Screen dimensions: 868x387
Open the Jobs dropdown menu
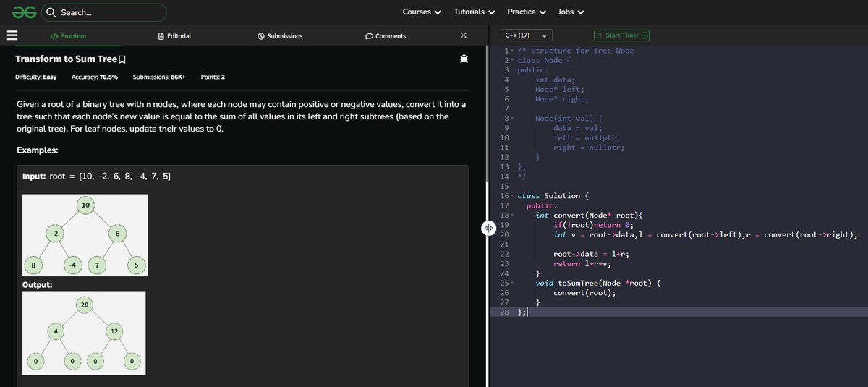[x=571, y=12]
